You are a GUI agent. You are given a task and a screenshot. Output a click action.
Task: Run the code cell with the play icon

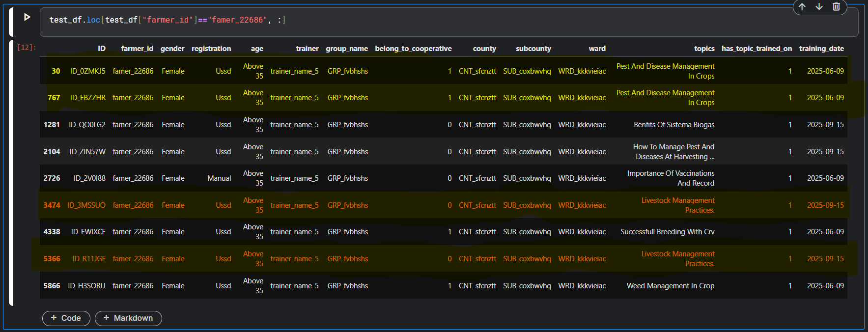tap(27, 17)
